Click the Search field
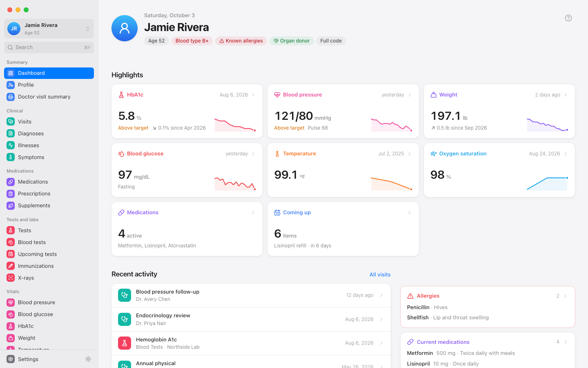 coord(49,47)
